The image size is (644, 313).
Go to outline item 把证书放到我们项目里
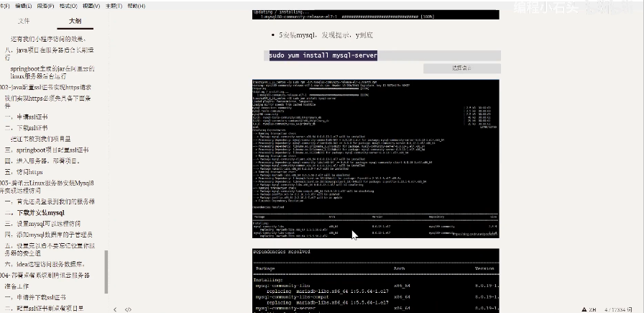[x=41, y=139]
